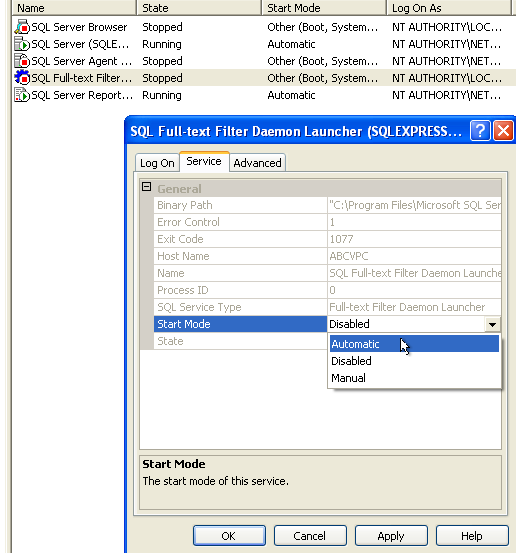Image resolution: width=516 pixels, height=553 pixels.
Task: Click the Cancel button
Action: 310,536
